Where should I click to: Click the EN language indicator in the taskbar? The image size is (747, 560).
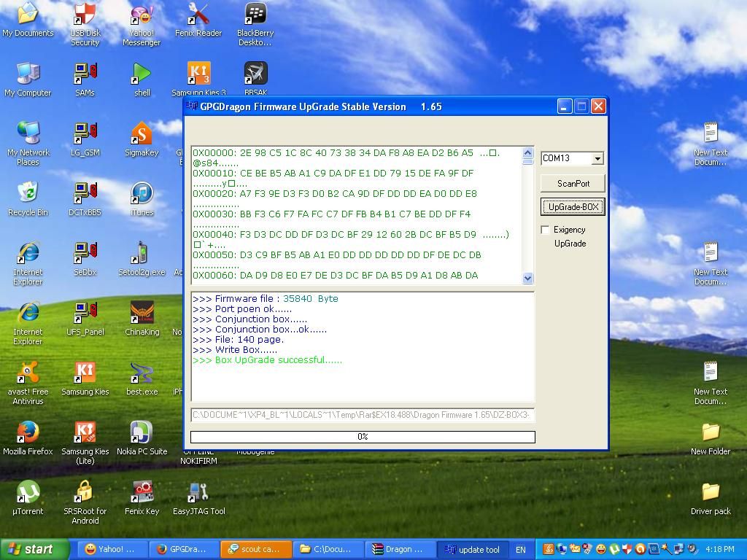(521, 550)
